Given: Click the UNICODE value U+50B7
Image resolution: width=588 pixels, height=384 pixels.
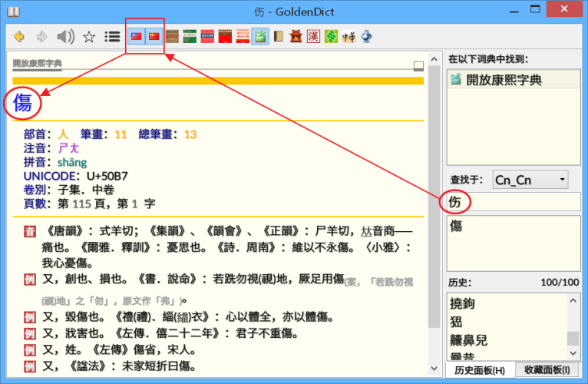Looking at the screenshot, I should point(107,176).
